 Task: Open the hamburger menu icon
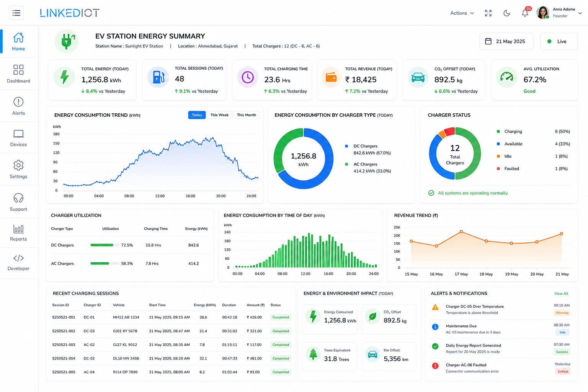16,13
